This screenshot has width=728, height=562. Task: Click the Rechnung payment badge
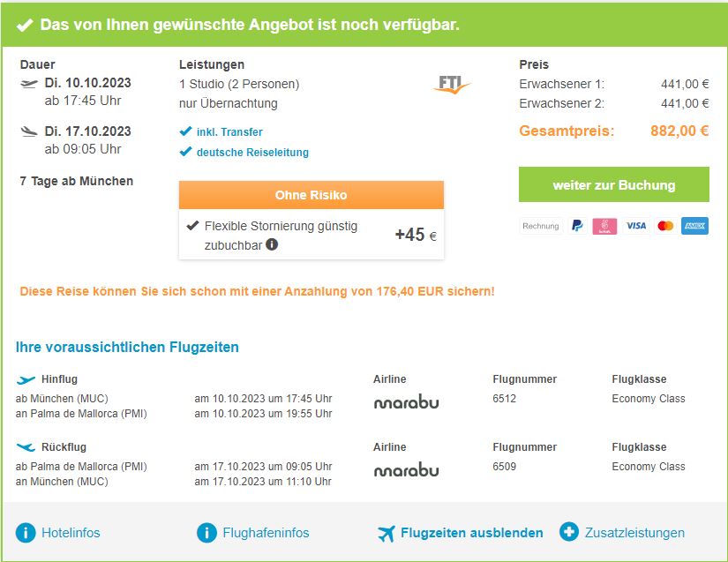[x=541, y=226]
